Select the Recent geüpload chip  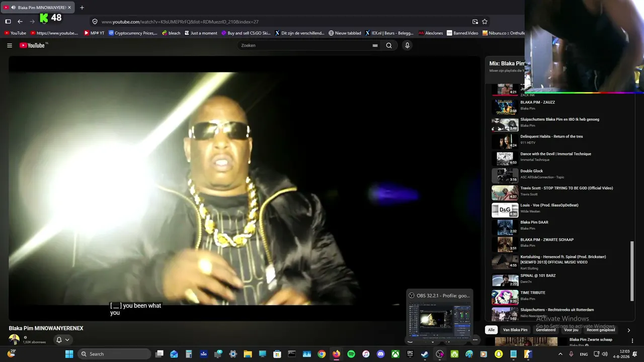[601, 330]
